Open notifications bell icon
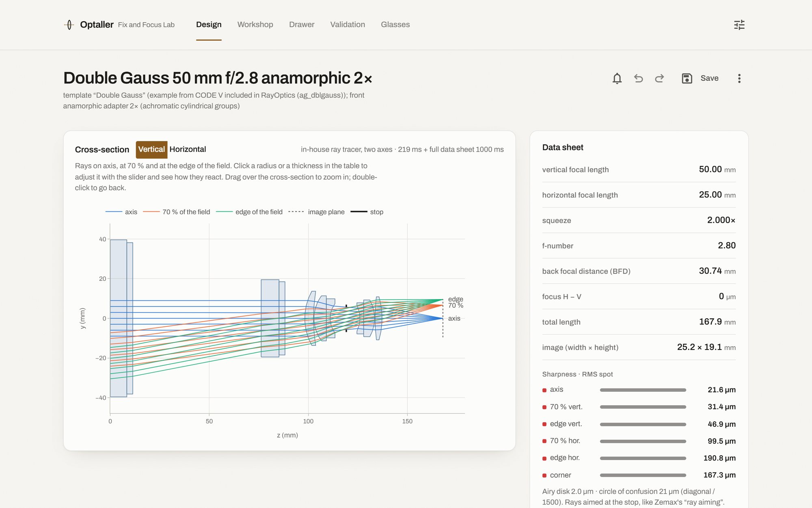Screen dimensions: 812x508 pos(617,78)
